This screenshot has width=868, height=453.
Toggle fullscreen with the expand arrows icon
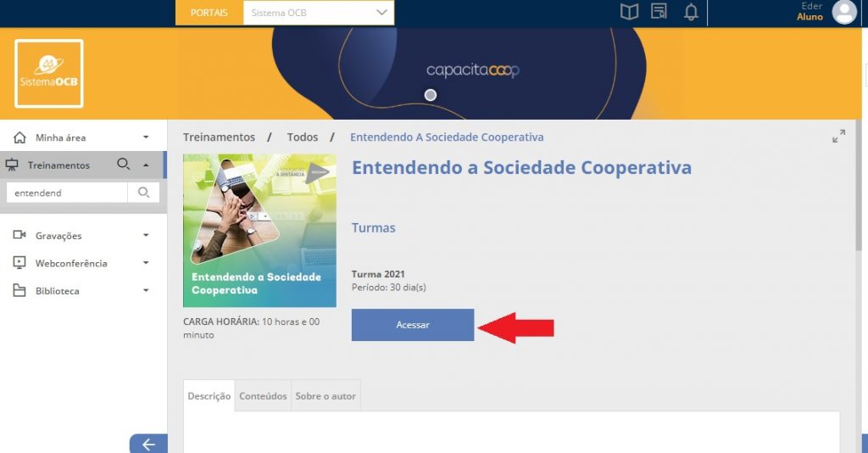click(838, 136)
